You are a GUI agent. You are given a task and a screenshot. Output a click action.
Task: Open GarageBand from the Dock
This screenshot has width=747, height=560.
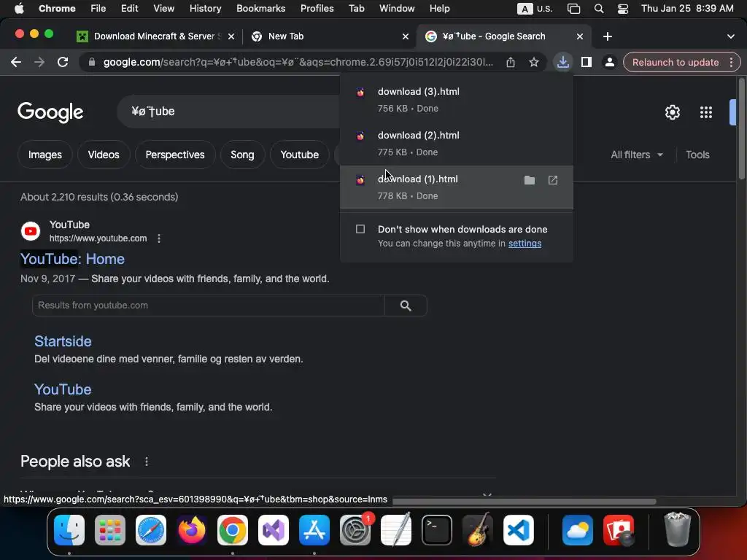click(478, 530)
